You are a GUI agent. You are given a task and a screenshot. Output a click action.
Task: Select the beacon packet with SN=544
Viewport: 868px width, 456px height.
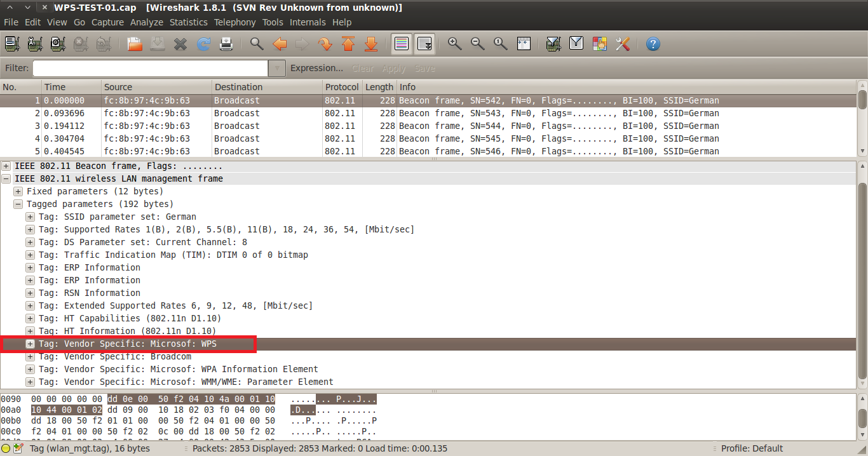pyautogui.click(x=428, y=126)
